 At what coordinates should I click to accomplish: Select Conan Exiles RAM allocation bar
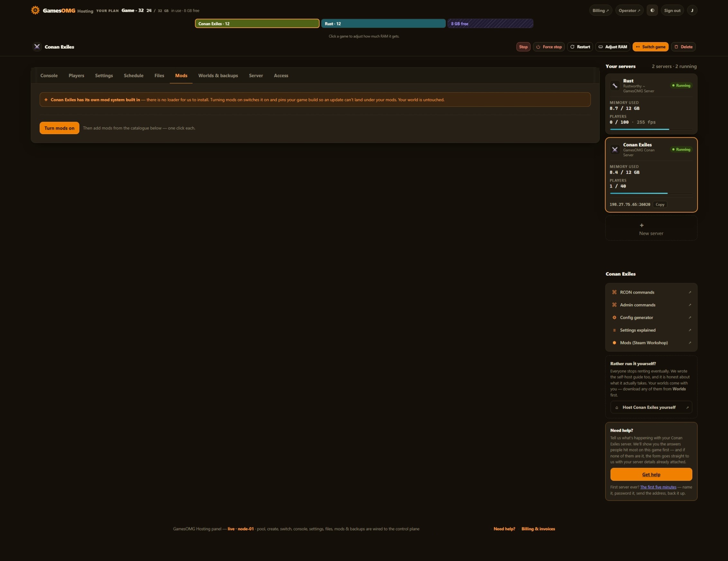pyautogui.click(x=257, y=23)
